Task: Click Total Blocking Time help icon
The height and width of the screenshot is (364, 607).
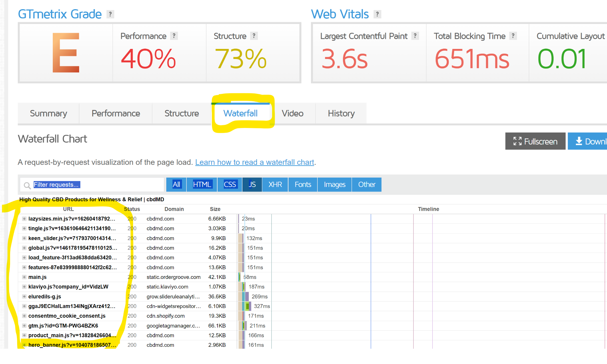Action: point(513,36)
